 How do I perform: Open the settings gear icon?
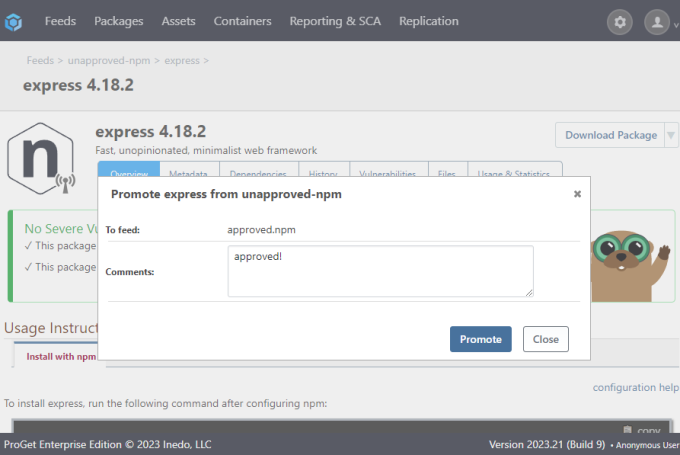click(x=620, y=21)
